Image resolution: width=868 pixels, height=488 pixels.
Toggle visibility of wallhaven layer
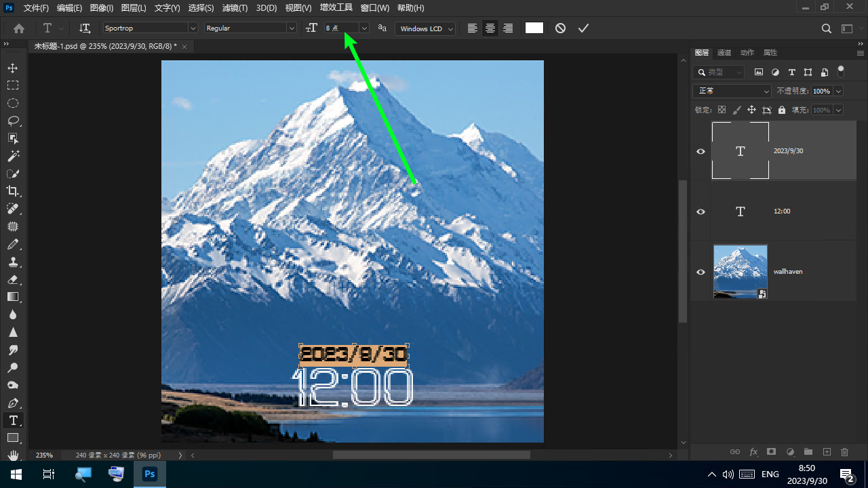click(701, 272)
